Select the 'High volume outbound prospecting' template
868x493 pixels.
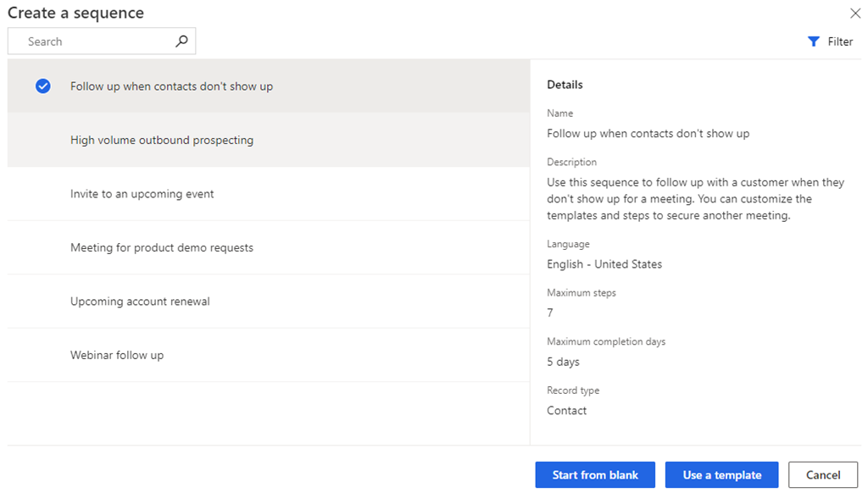(161, 140)
